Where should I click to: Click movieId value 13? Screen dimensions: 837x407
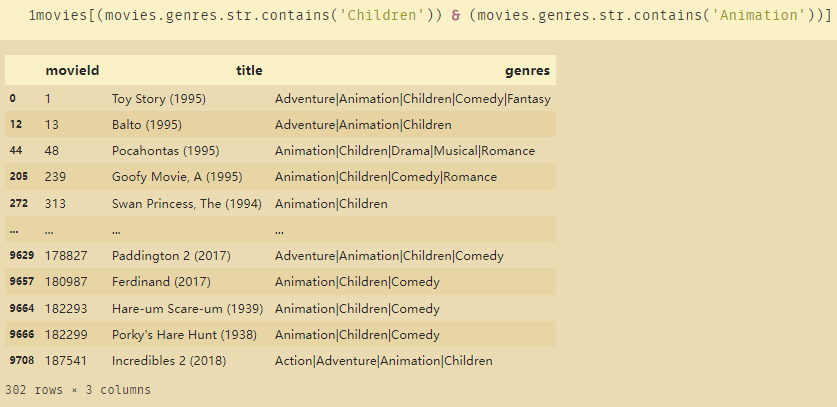click(52, 125)
